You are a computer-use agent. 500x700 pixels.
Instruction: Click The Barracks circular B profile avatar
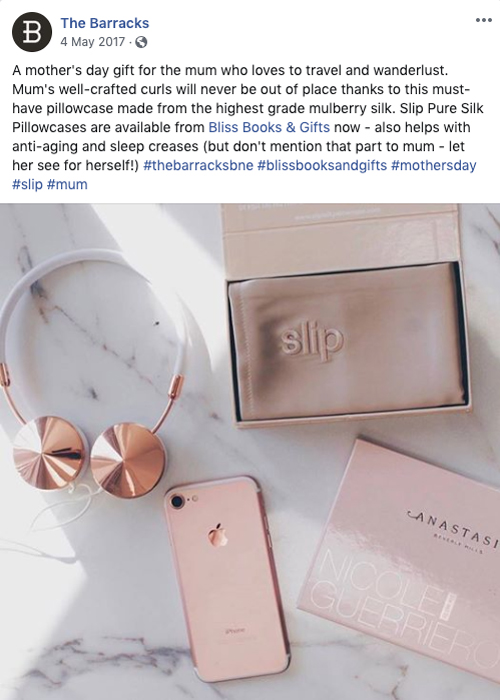32,32
